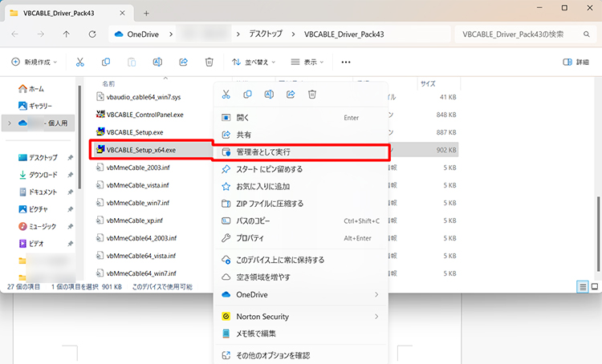
Task: Sort by the サイズ column header
Action: click(428, 83)
